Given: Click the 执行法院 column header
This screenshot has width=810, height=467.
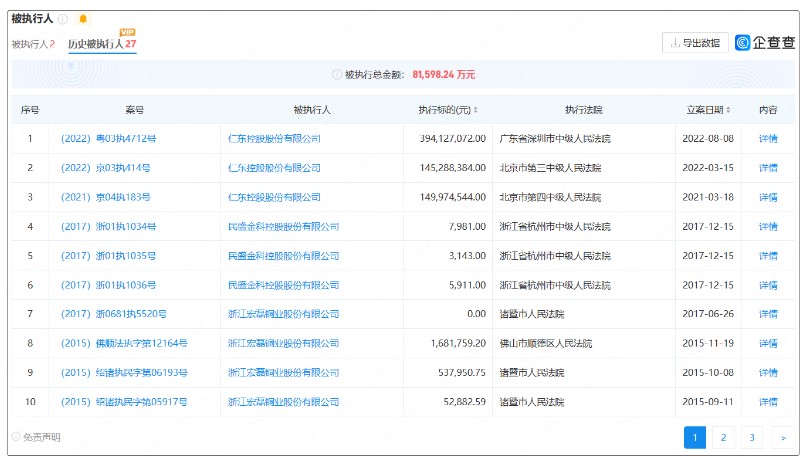Looking at the screenshot, I should (x=584, y=110).
